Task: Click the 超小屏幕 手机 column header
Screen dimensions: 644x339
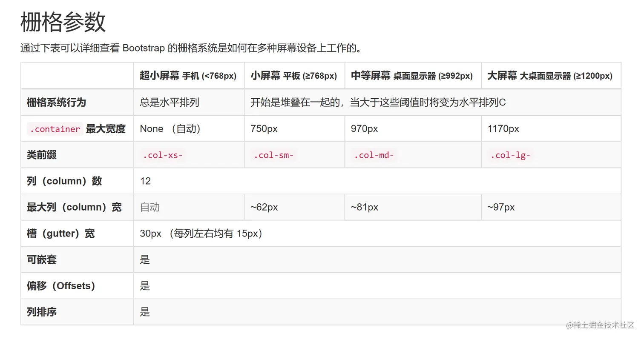Action: tap(188, 76)
